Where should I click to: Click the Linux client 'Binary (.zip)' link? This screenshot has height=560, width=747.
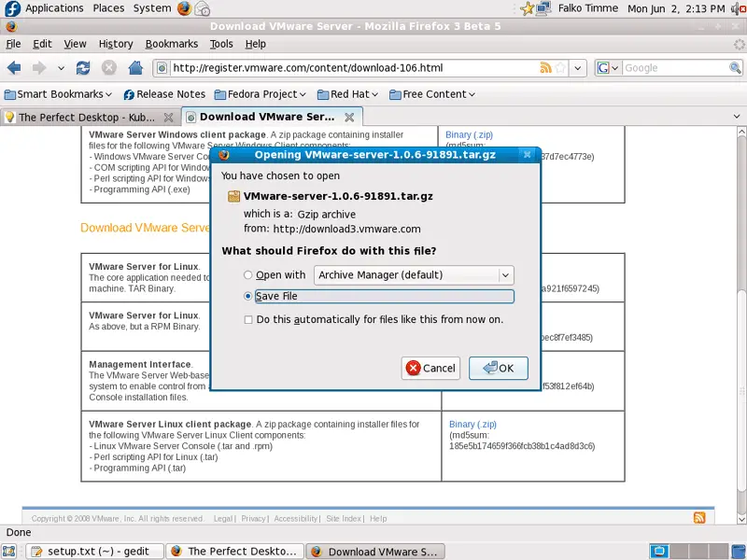pyautogui.click(x=472, y=424)
